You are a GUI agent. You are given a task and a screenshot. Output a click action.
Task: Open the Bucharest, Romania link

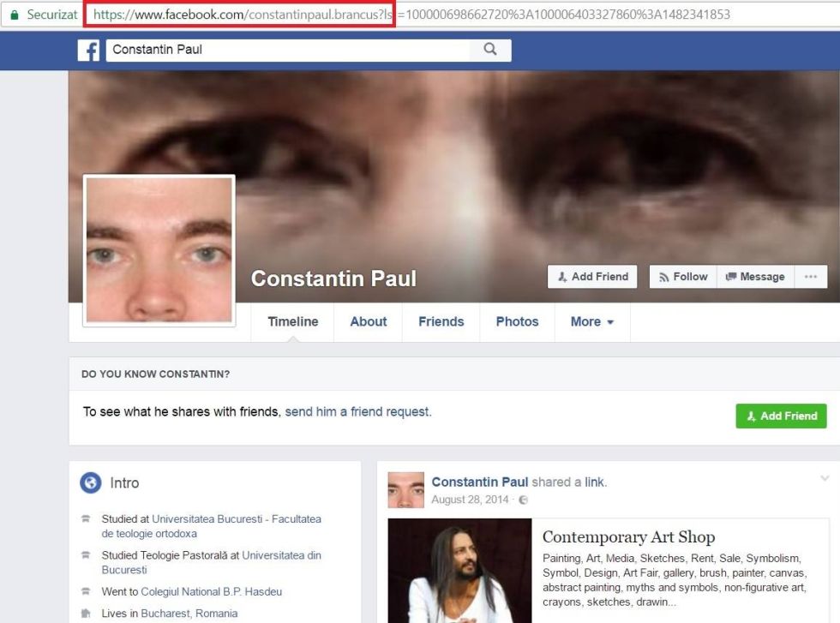click(x=189, y=614)
